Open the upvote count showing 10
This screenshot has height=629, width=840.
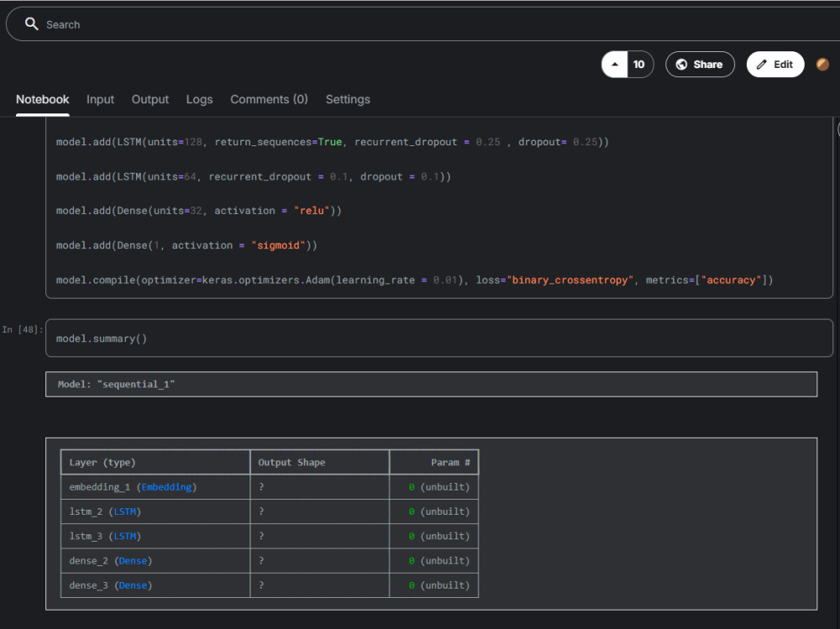(x=639, y=65)
